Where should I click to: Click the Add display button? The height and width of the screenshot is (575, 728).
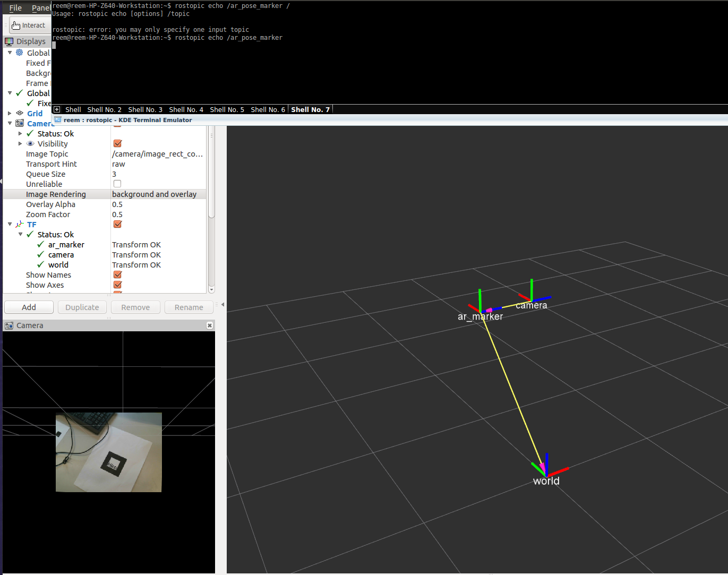pyautogui.click(x=29, y=307)
